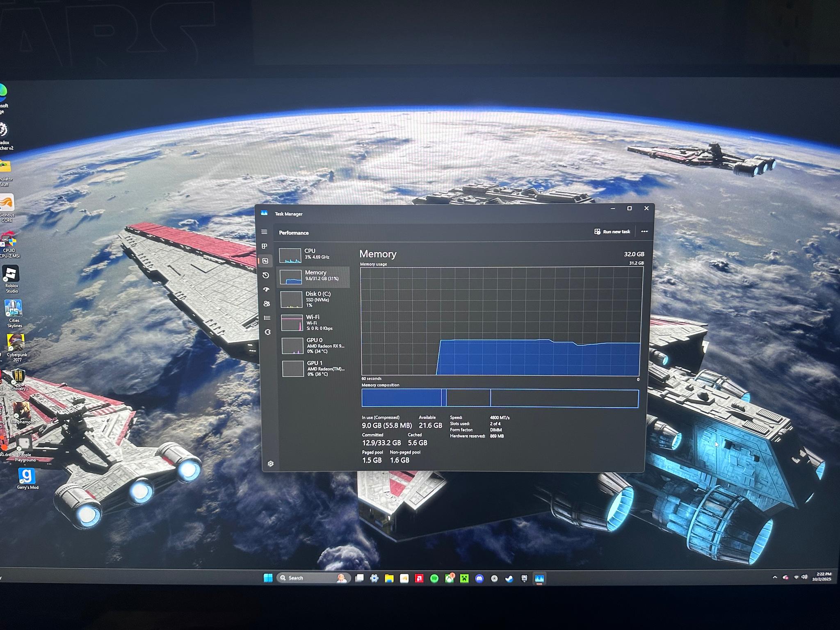
Task: Open the three-dot more options menu
Action: (644, 231)
